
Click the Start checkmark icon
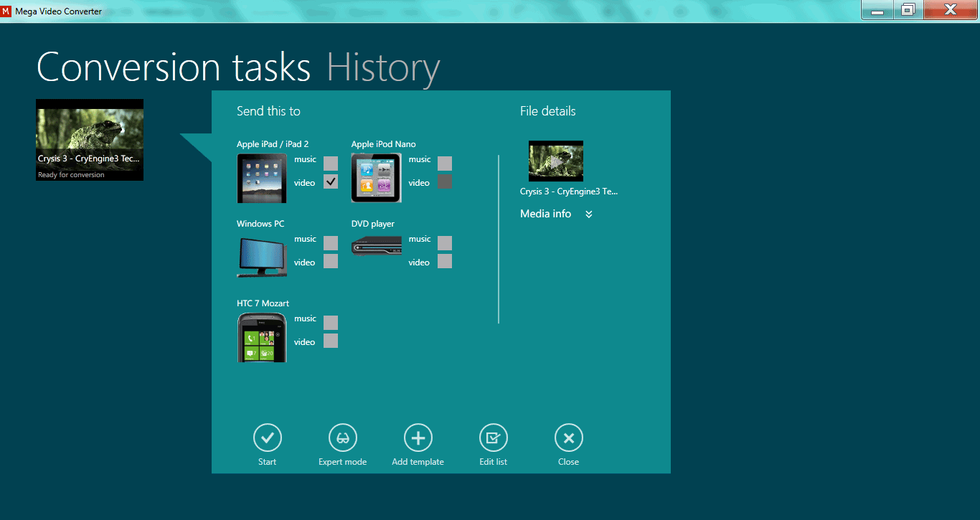coord(268,438)
